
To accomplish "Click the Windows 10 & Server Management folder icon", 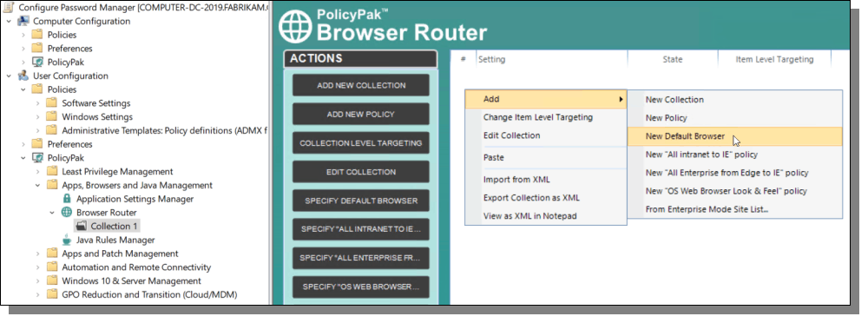I will [52, 281].
